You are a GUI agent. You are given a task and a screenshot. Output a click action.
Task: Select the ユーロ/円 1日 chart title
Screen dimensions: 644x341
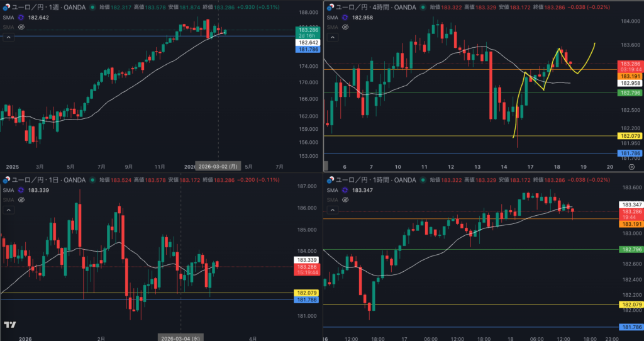pyautogui.click(x=44, y=180)
